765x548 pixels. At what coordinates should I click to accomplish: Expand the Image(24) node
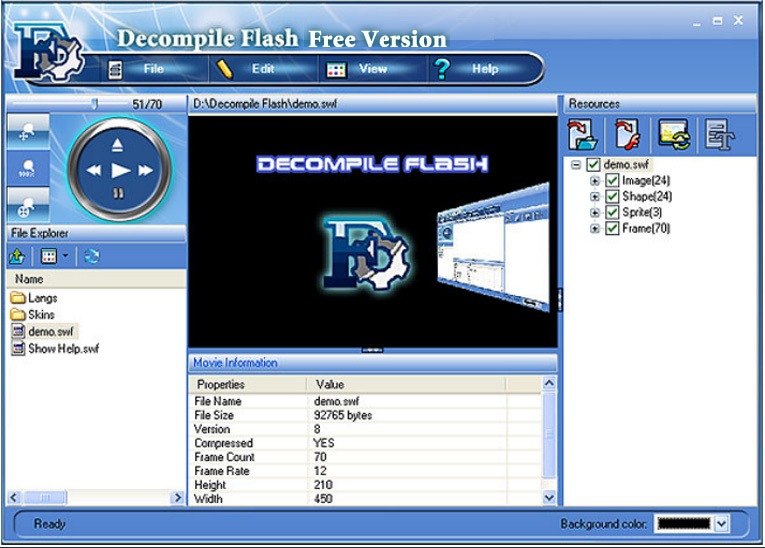[x=594, y=181]
